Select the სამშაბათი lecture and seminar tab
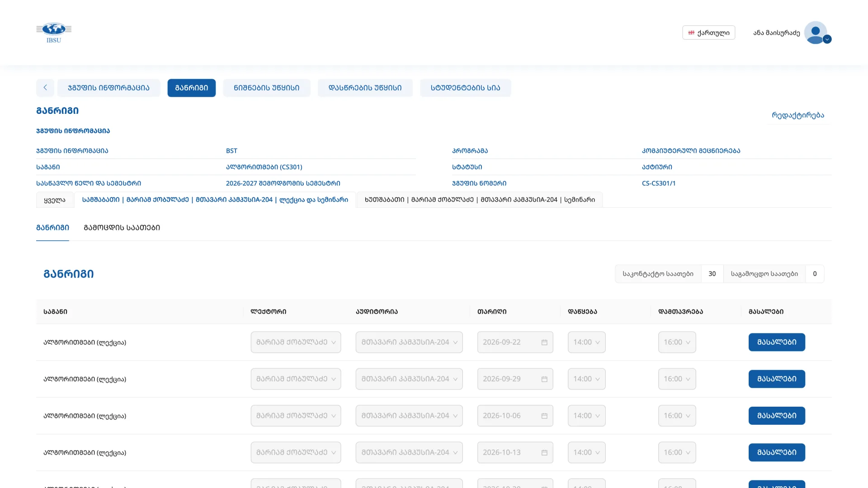Screen dimensions: 868x488 (215, 200)
